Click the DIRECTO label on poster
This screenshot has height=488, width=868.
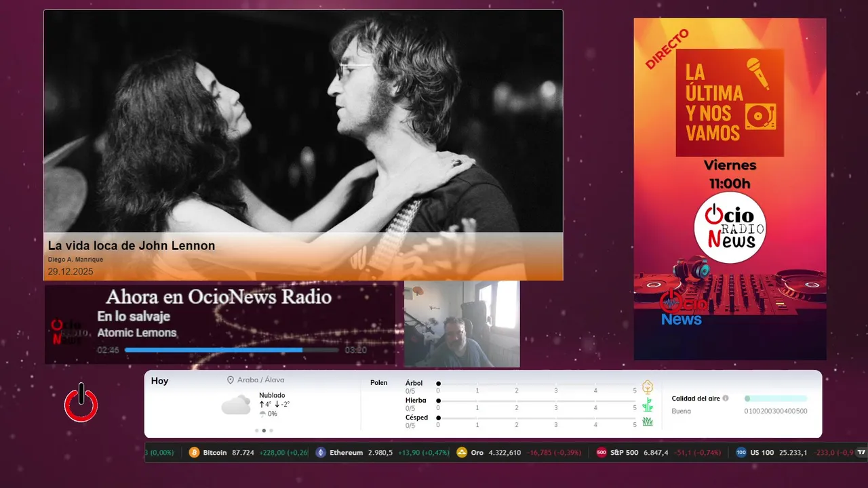(x=667, y=49)
